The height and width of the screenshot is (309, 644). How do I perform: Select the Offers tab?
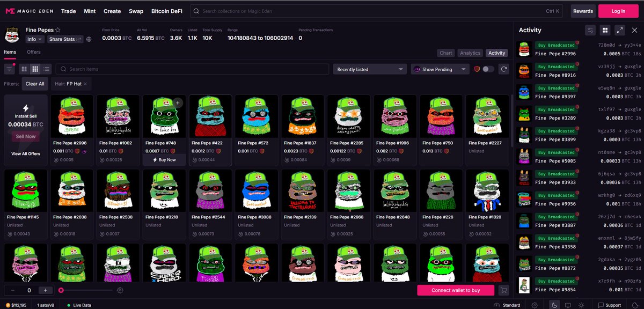tap(34, 52)
